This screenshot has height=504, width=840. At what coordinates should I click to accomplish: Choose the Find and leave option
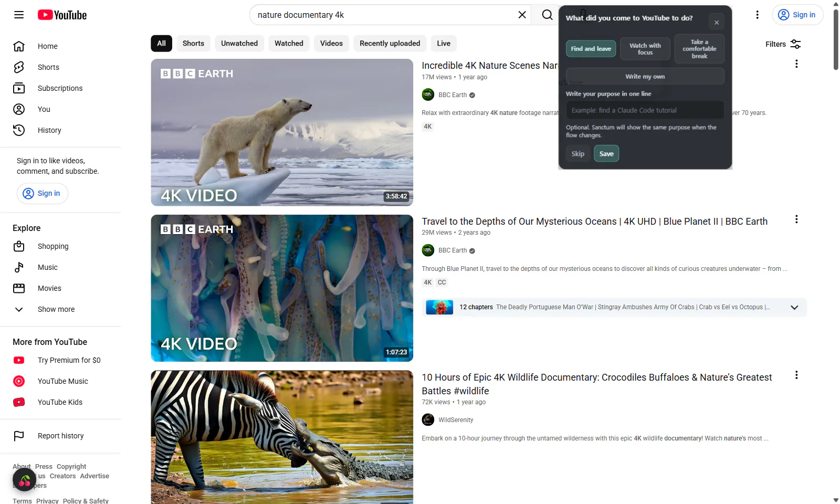591,49
